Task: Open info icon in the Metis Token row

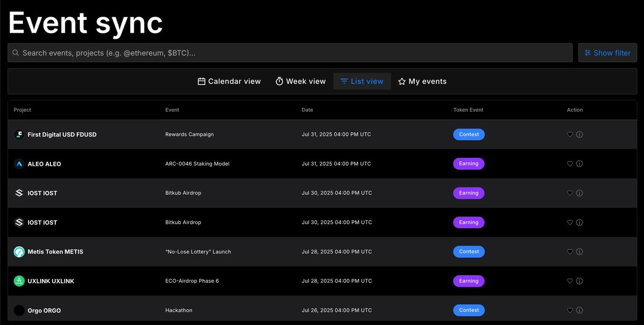Action: click(580, 252)
